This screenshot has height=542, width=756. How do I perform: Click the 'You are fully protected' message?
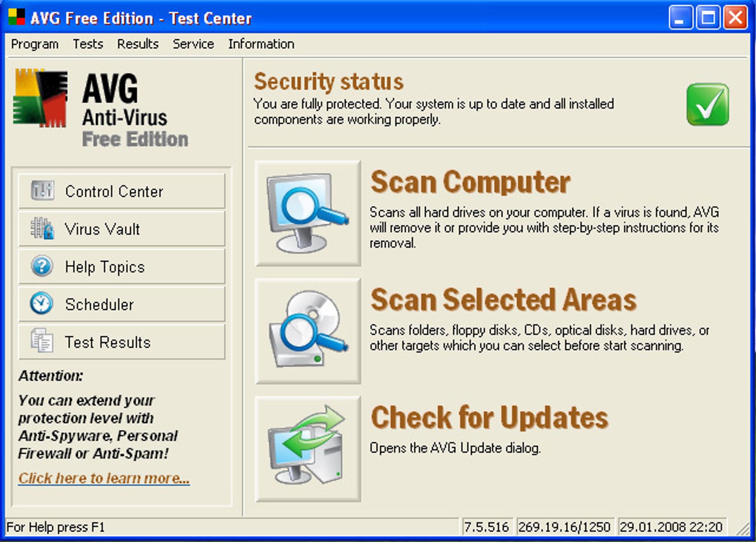pyautogui.click(x=434, y=111)
